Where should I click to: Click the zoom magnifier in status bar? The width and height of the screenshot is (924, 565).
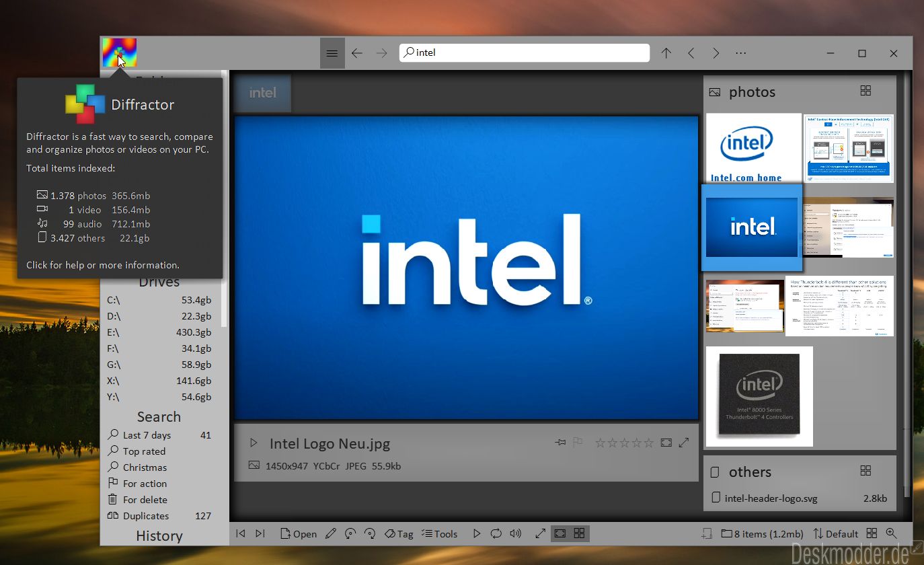(891, 533)
